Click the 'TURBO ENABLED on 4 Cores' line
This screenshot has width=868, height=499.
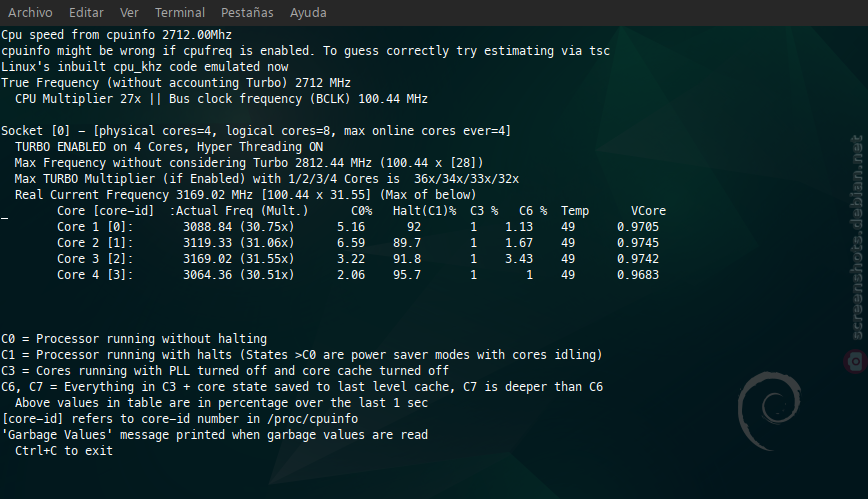click(169, 147)
